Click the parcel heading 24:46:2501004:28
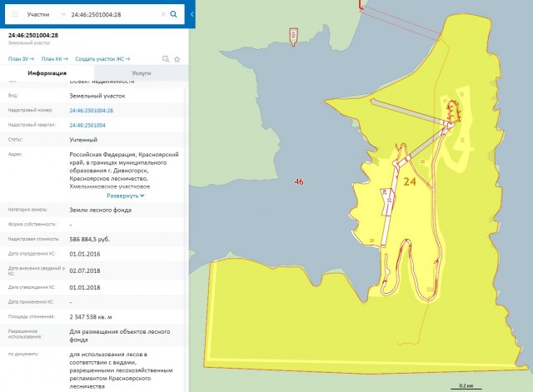 tap(33, 35)
